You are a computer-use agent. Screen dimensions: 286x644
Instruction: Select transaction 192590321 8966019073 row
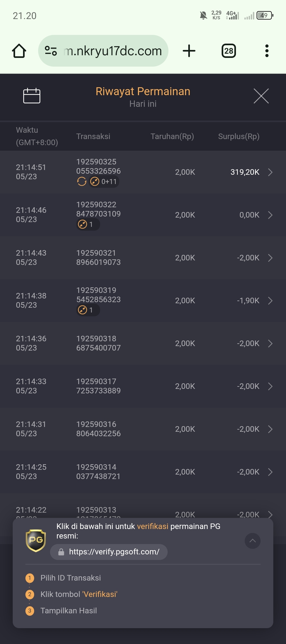coord(143,258)
